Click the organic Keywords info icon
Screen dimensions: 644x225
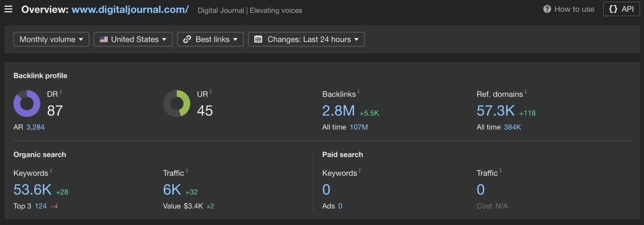51,171
